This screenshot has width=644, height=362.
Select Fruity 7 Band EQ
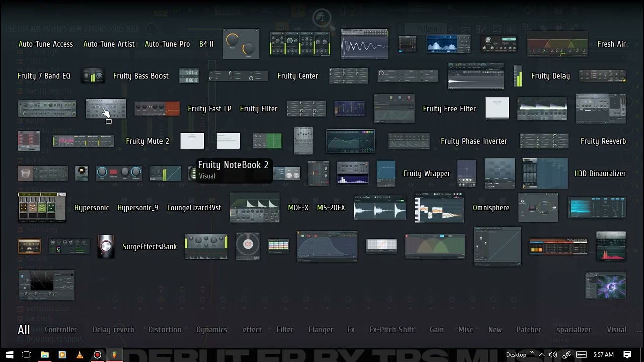click(44, 76)
